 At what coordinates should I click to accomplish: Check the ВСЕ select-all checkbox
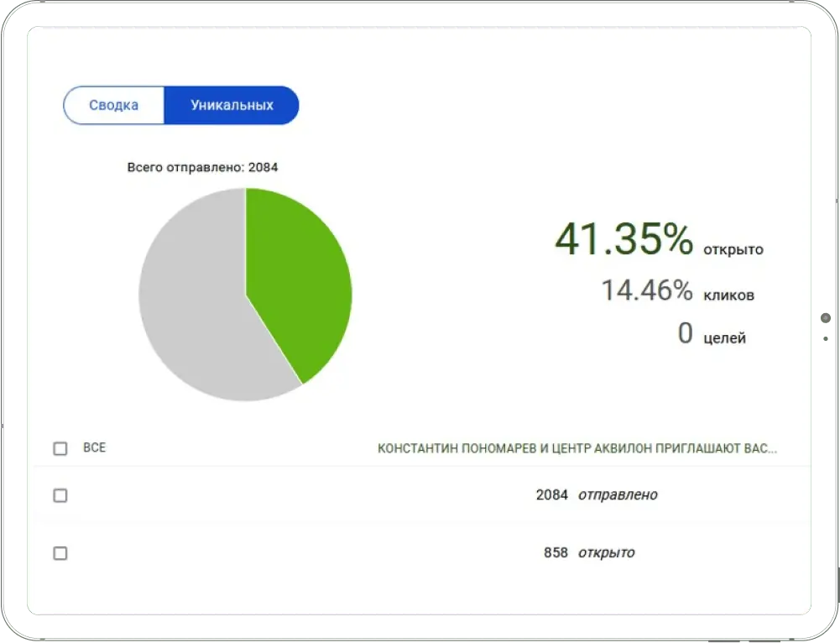pos(60,448)
